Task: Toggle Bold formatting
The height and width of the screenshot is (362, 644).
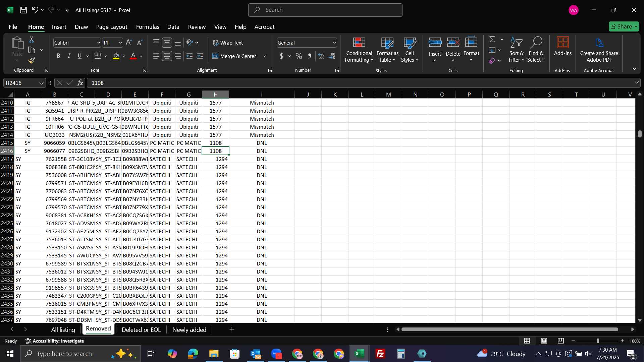Action: 58,56
